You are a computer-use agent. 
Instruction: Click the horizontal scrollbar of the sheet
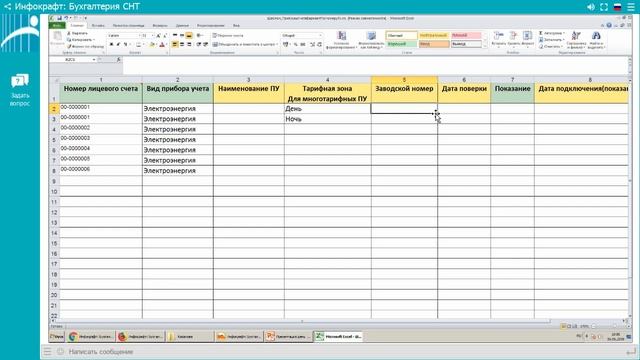[x=302, y=321]
